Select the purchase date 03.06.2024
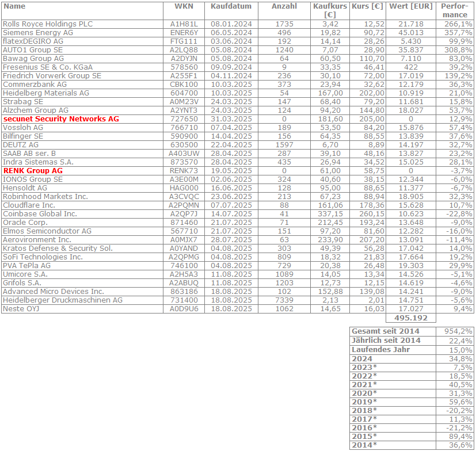This screenshot has height=451, width=476. (x=231, y=41)
